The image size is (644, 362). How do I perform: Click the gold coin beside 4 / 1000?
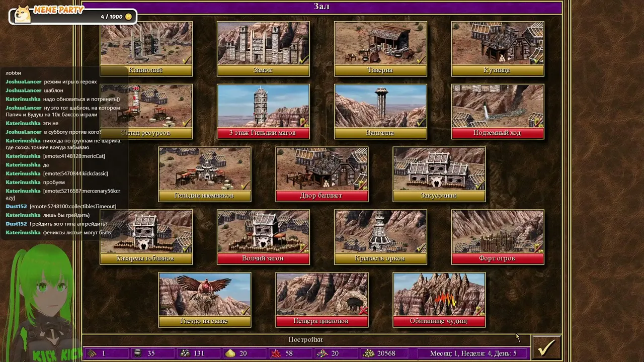(128, 17)
